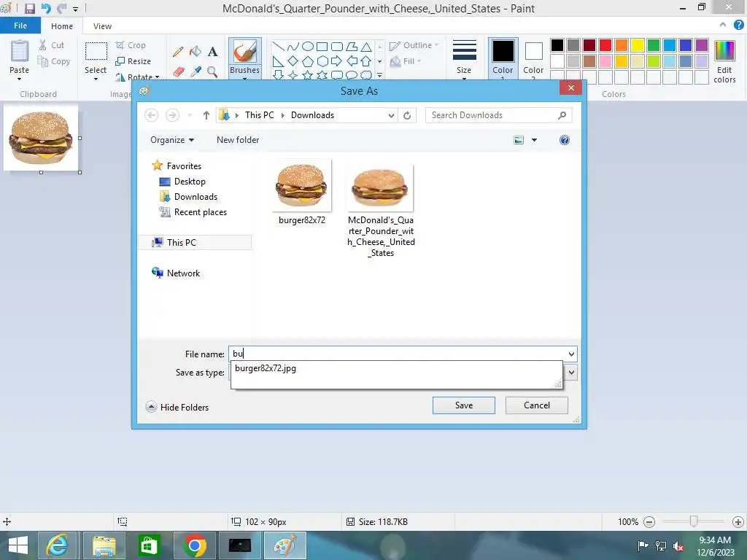Pick the yellow color swatch

638,45
